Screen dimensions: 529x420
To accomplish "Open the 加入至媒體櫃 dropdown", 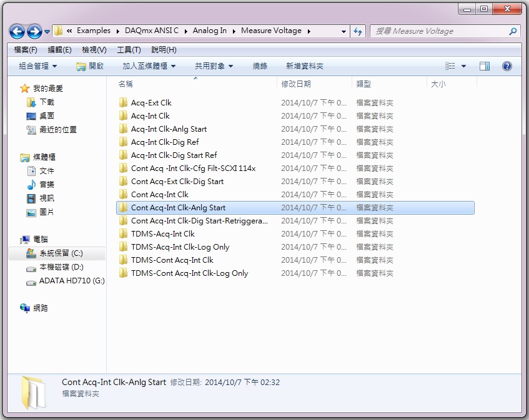I will [x=149, y=66].
